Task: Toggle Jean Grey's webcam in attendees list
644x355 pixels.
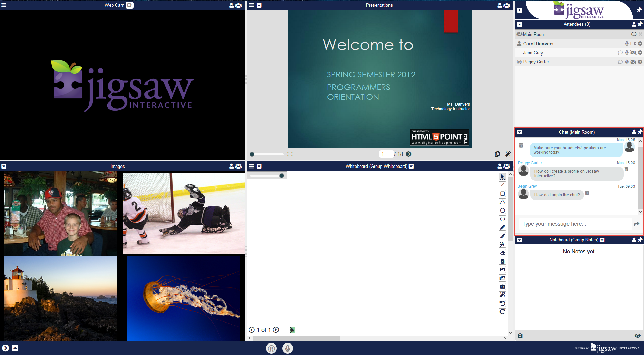Action: tap(633, 53)
